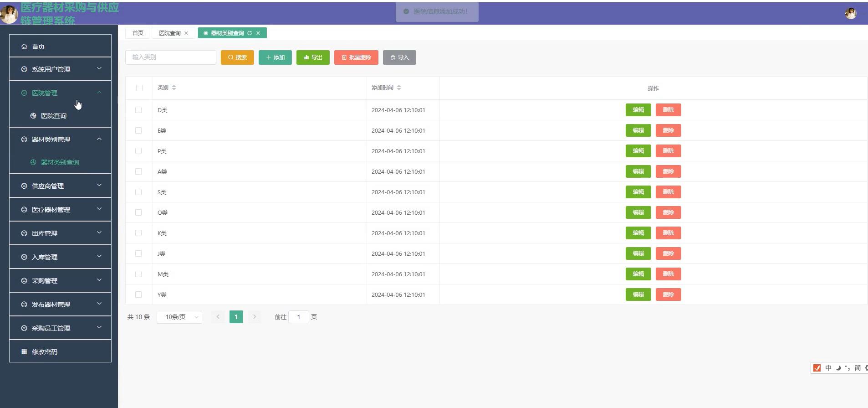Image resolution: width=868 pixels, height=408 pixels.
Task: Select page 1 in pagination
Action: [236, 317]
